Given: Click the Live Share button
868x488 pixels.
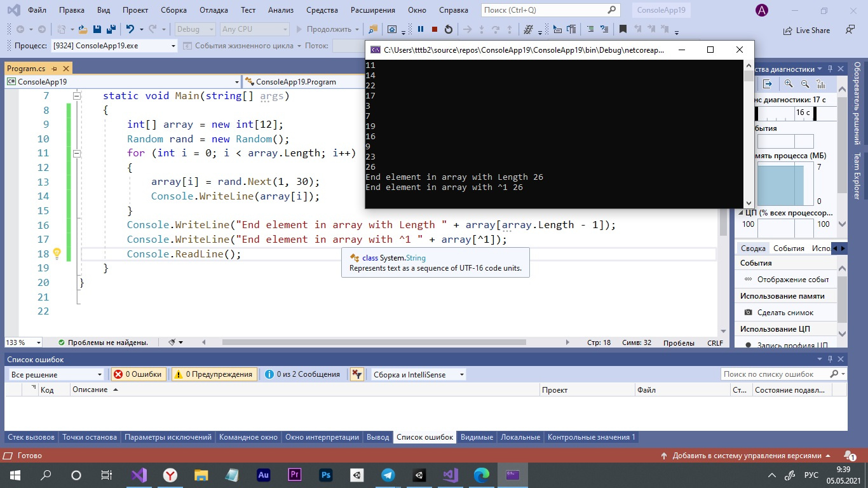Looking at the screenshot, I should coord(806,30).
